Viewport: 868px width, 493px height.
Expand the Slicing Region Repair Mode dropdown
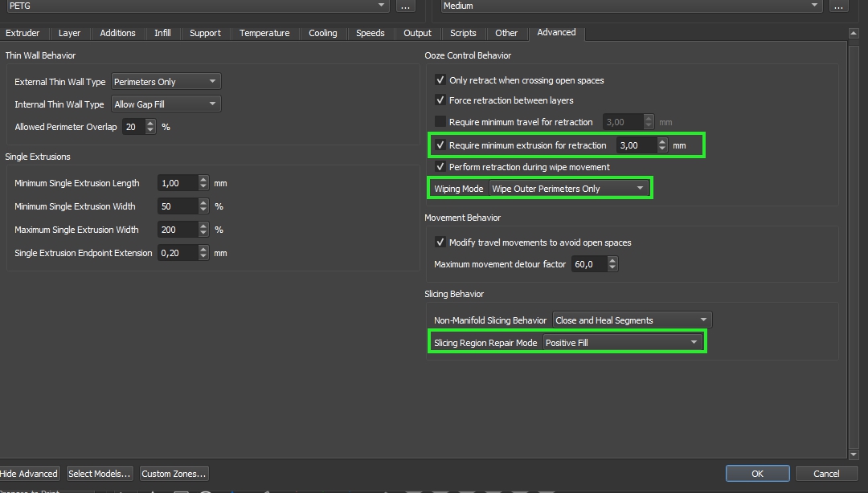point(622,343)
